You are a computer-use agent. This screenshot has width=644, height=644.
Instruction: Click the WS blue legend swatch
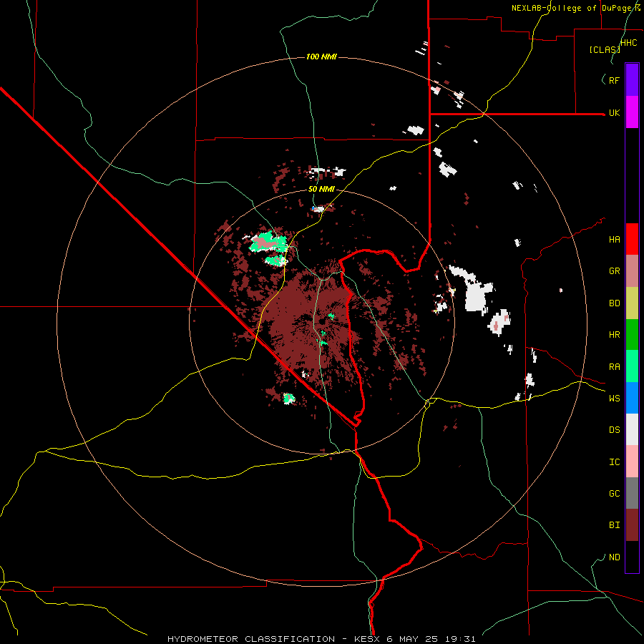pos(632,398)
